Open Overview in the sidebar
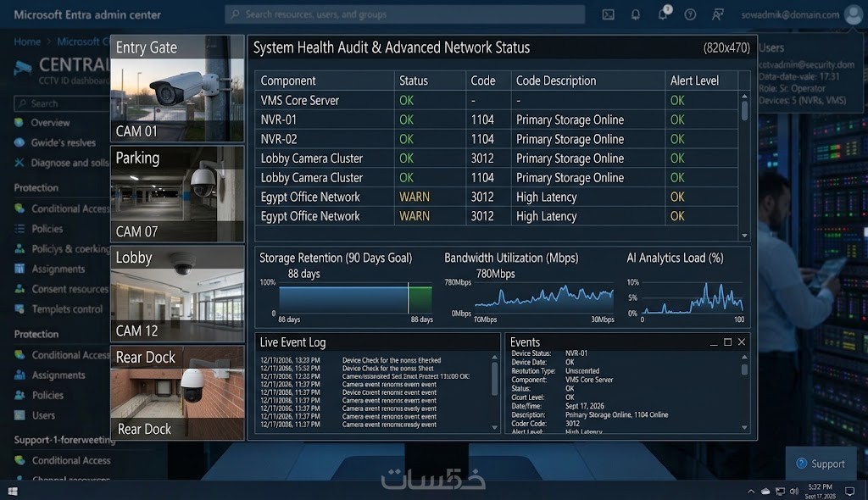The image size is (868, 500). (50, 122)
